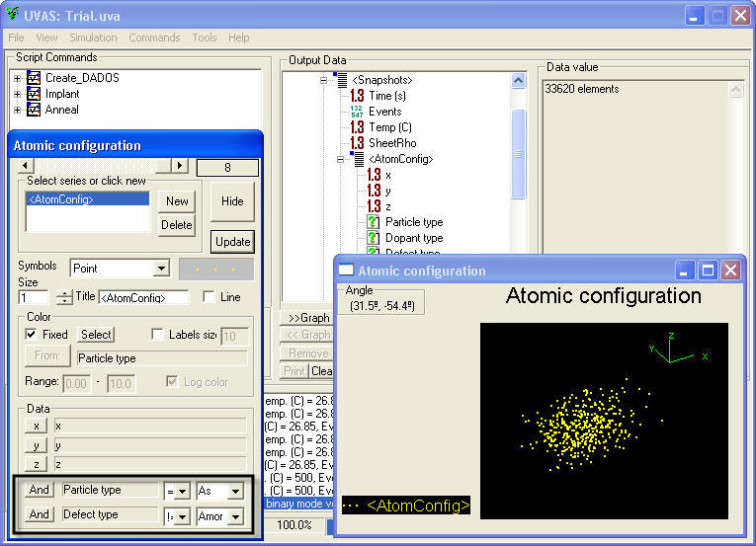Open the View menu
756x546 pixels.
(x=46, y=38)
